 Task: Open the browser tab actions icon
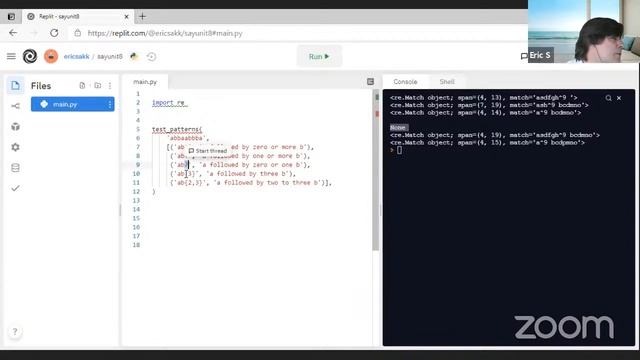click(x=11, y=16)
